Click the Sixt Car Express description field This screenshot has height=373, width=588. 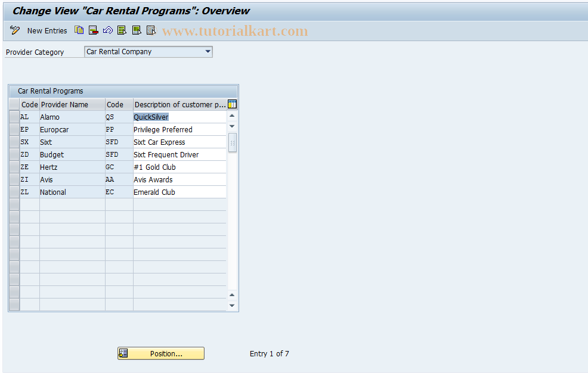click(x=180, y=142)
